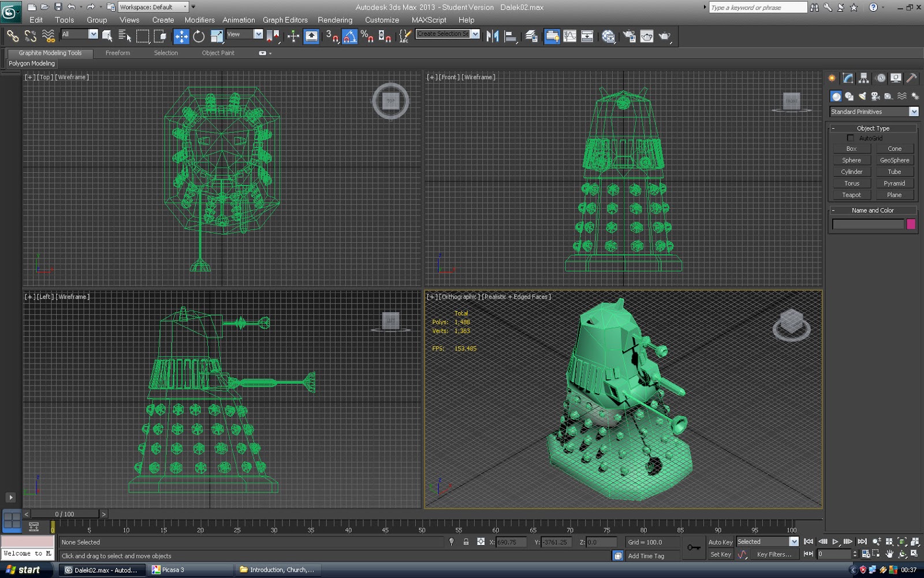Viewport: 924px width, 578px height.
Task: Activate the Select and Scale tool
Action: [x=217, y=36]
